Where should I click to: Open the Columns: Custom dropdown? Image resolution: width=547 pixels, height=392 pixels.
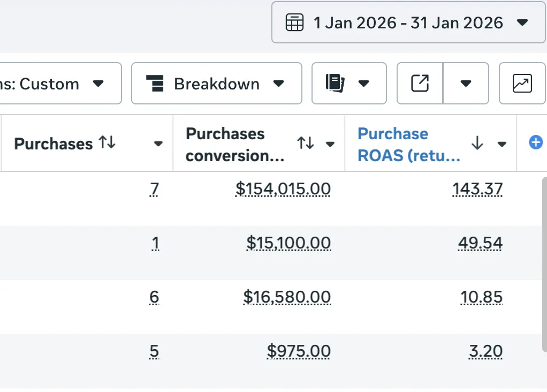[59, 84]
